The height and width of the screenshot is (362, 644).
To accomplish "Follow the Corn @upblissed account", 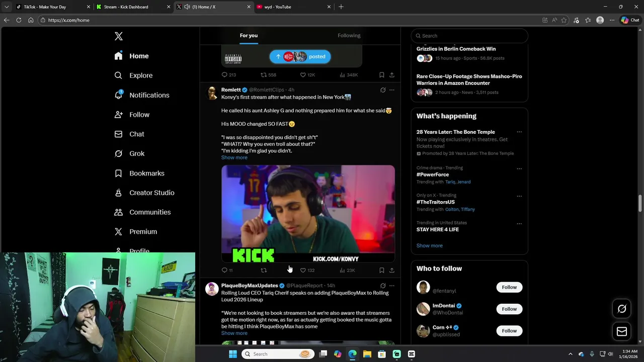I will pyautogui.click(x=509, y=330).
